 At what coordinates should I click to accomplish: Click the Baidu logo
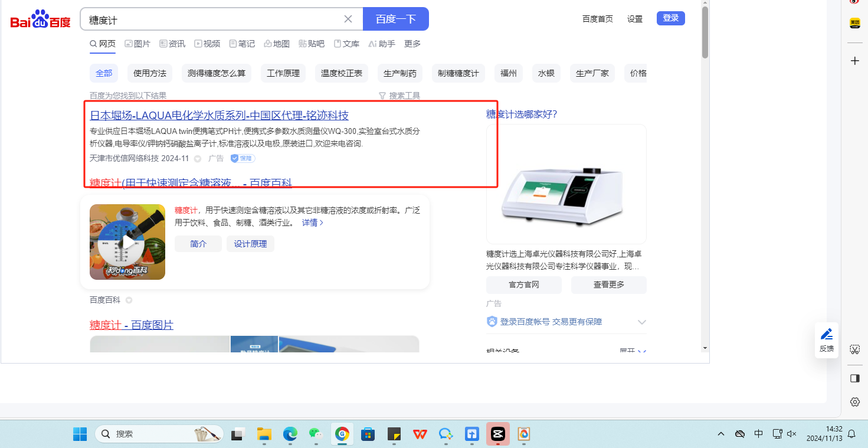(40, 19)
